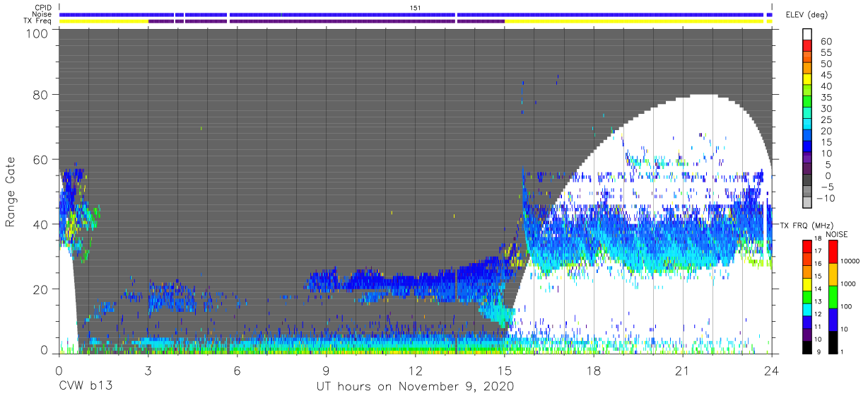Select the CPID value 151
This screenshot has width=868, height=401.
416,8
